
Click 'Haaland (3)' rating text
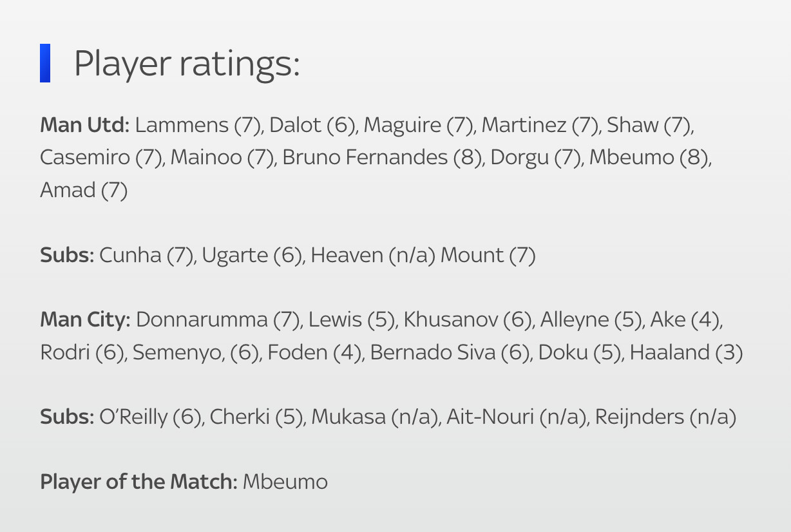(686, 352)
